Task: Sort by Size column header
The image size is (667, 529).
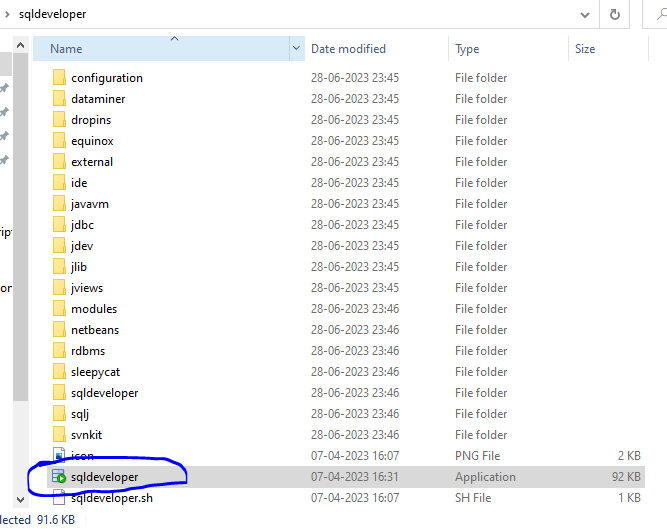Action: click(x=608, y=48)
